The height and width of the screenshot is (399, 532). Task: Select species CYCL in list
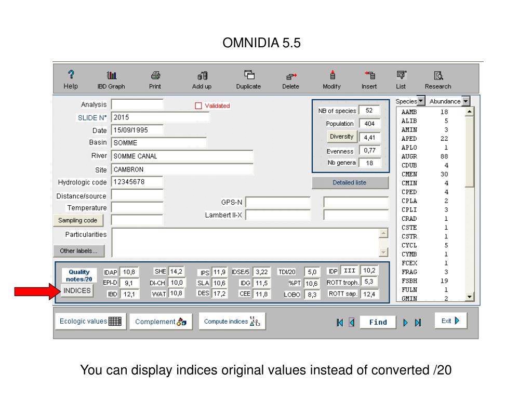click(x=425, y=245)
